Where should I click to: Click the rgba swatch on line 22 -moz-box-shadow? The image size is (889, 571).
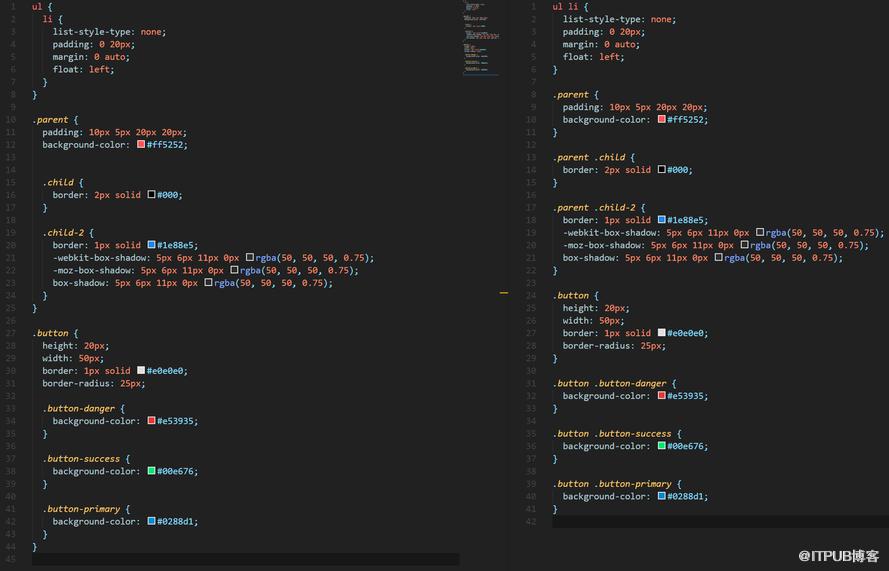(x=234, y=270)
